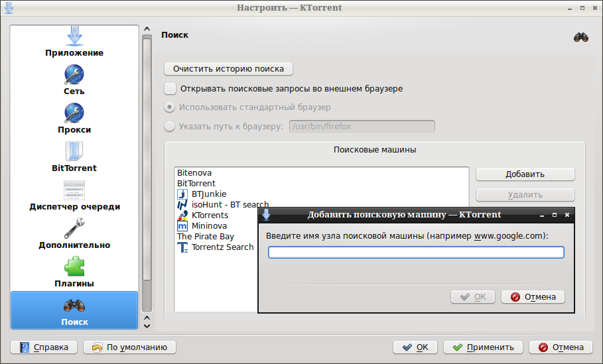The image size is (603, 364).
Task: Open the Диспетчер очереди settings page
Action: pyautogui.click(x=74, y=196)
